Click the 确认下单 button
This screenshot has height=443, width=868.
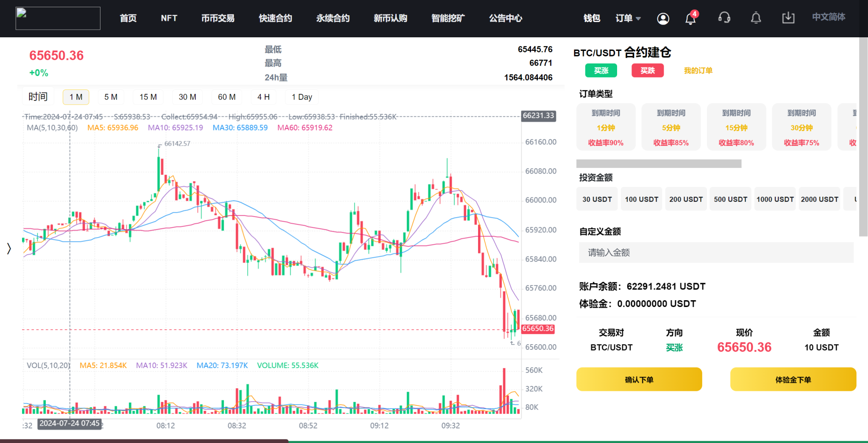click(639, 379)
